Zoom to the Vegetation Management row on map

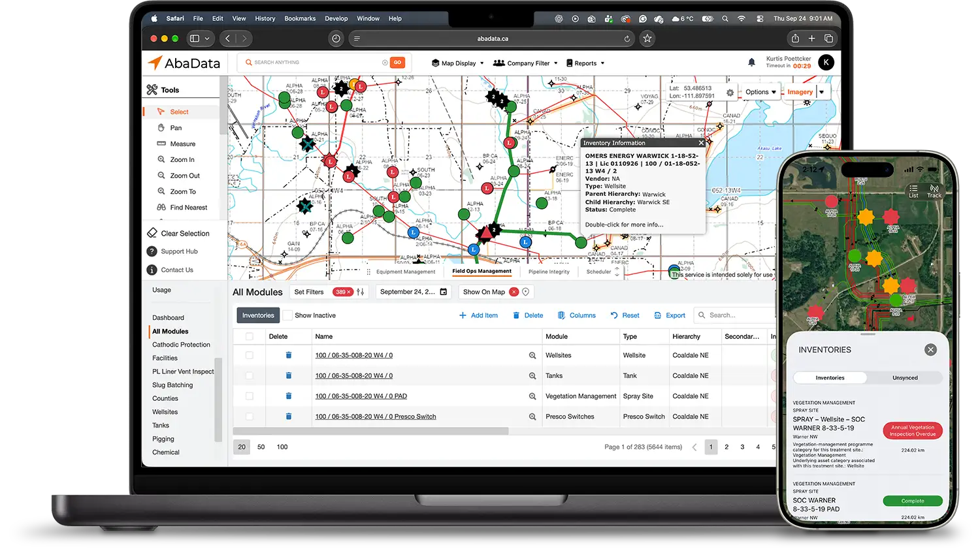[x=532, y=396]
